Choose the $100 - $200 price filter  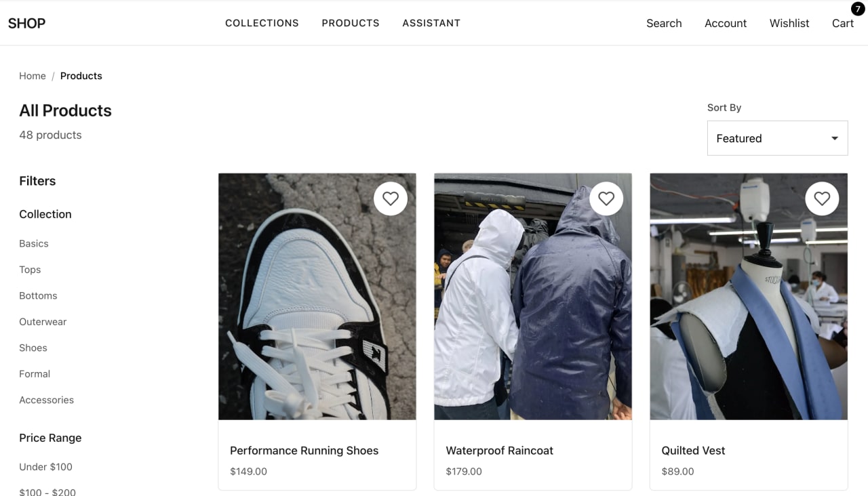pos(47,492)
